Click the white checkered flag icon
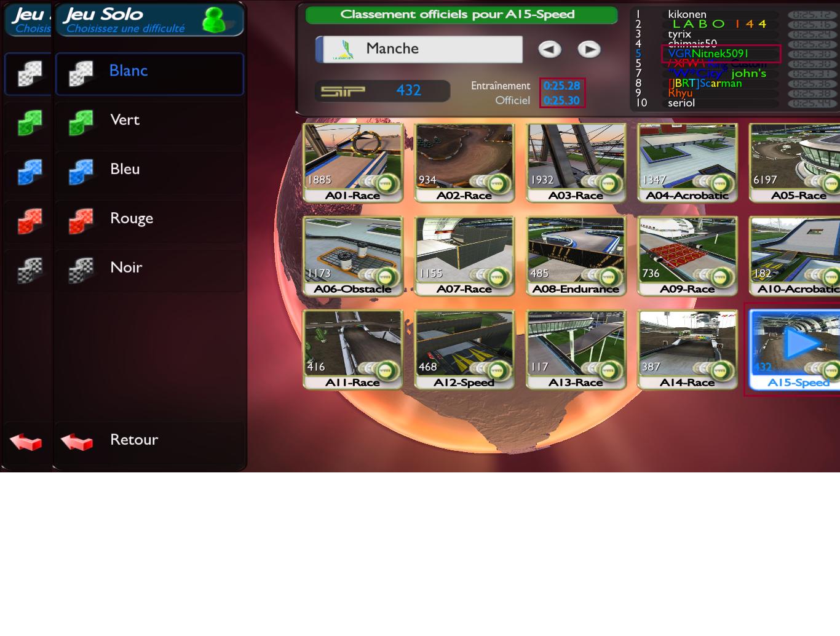 pyautogui.click(x=81, y=73)
